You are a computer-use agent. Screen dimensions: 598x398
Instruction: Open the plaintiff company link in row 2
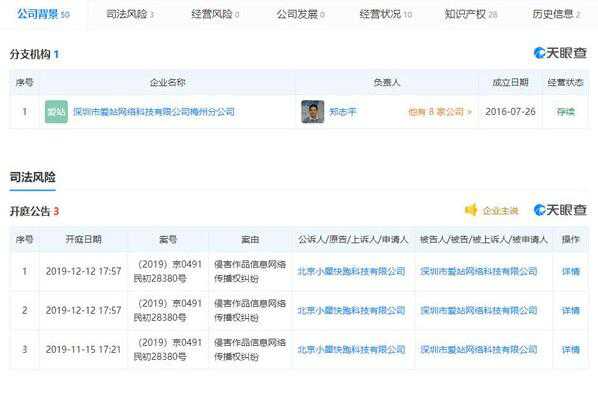tap(351, 310)
